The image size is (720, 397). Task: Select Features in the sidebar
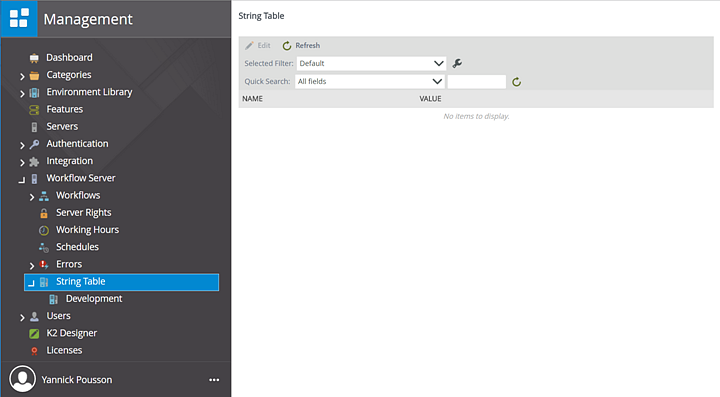coord(65,109)
